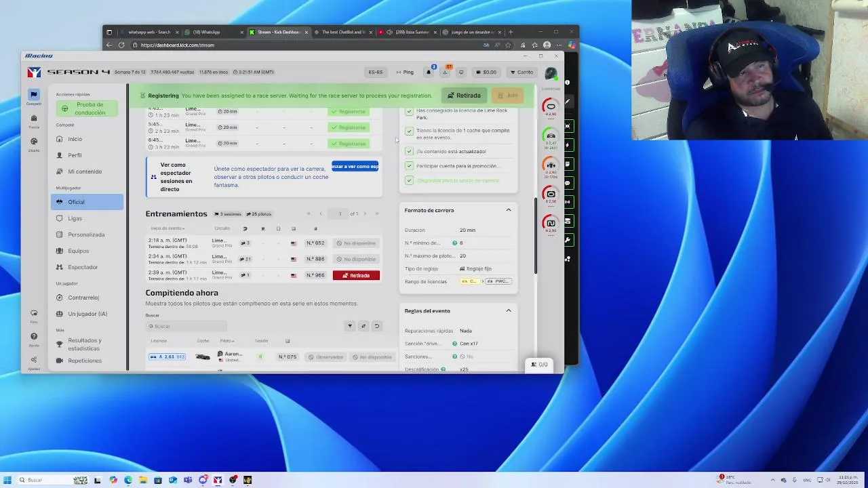Viewport: 868px width, 488px height.
Task: Select Personalizada in the sidebar
Action: coord(86,235)
